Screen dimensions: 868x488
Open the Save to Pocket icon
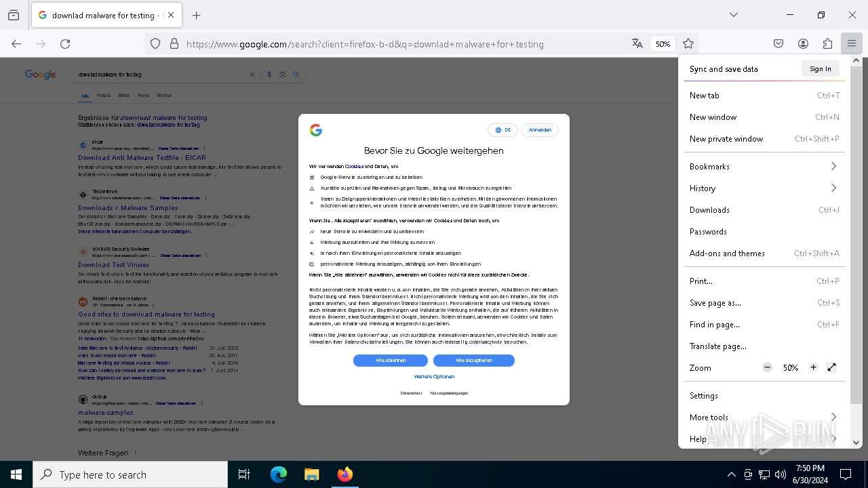point(778,44)
